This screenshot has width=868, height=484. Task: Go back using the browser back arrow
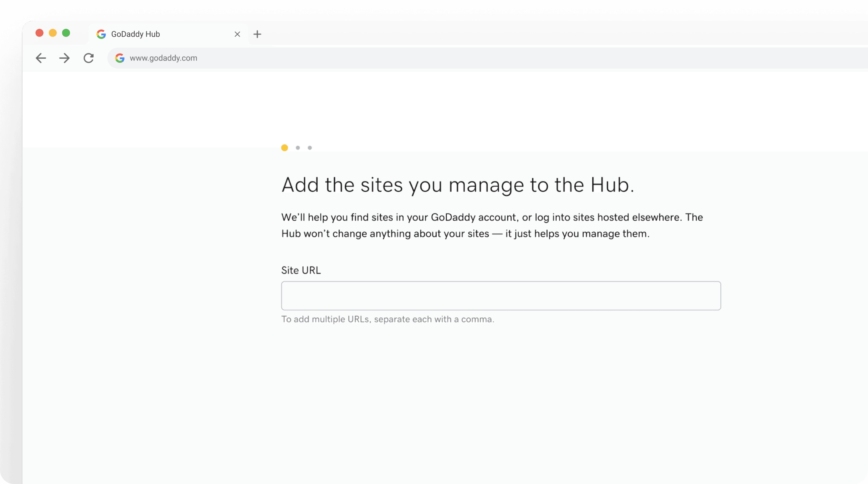click(x=41, y=58)
